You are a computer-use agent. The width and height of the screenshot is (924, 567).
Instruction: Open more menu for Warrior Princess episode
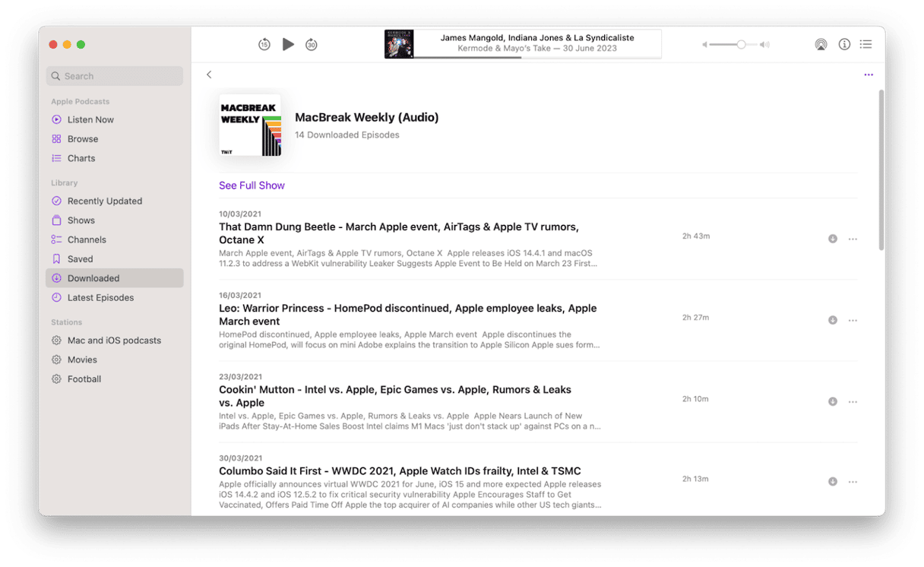[x=853, y=320]
